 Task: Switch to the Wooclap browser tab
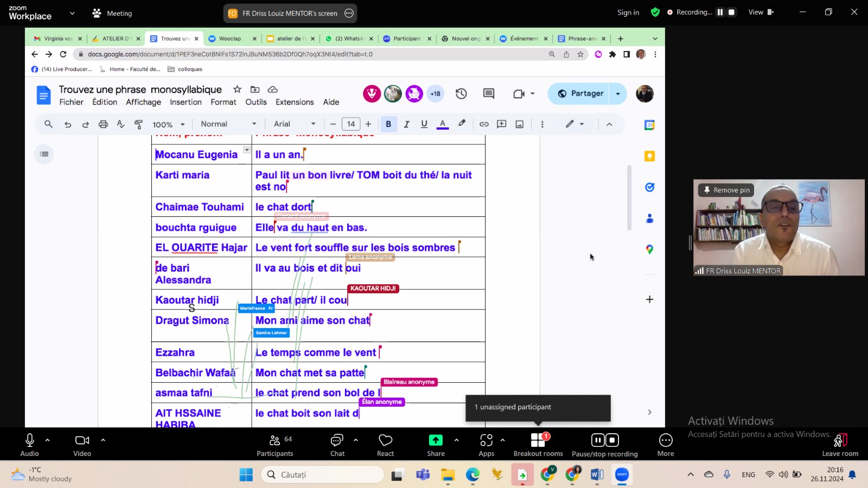point(230,38)
